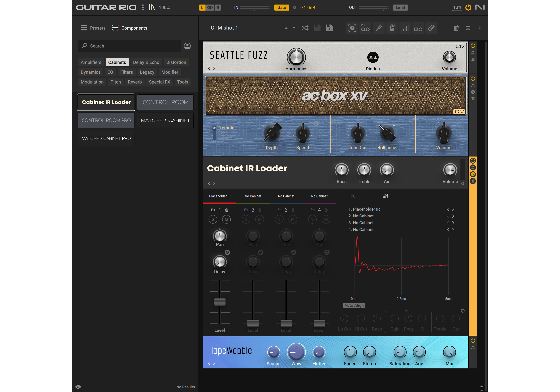Toggle AC Box XV power button
Viewport: 560px width, 392px height.
(x=473, y=78)
